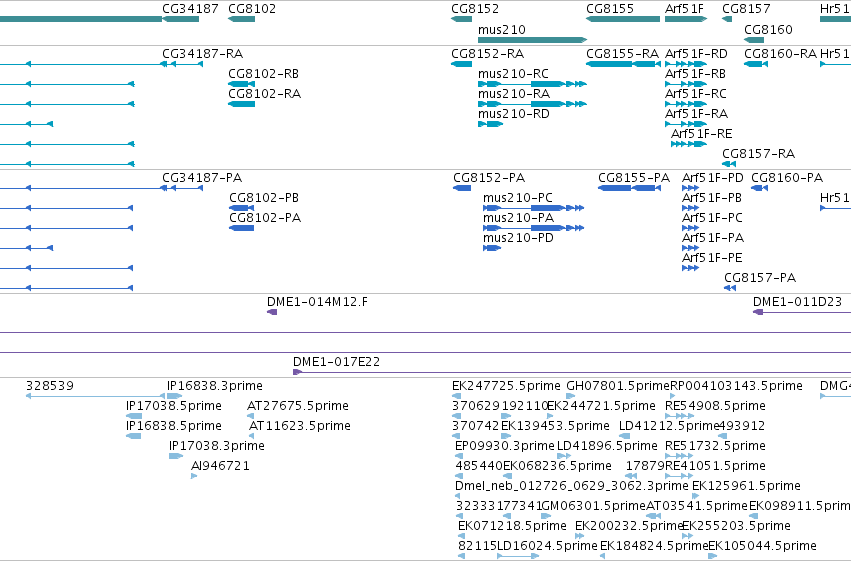Click protein CG8157-PA

pyautogui.click(x=760, y=278)
